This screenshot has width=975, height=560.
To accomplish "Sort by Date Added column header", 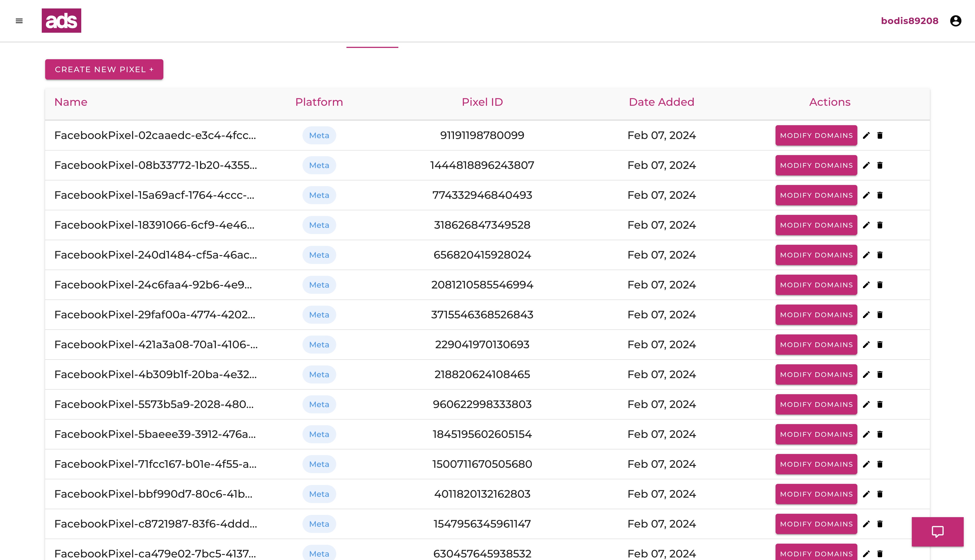I will point(661,102).
